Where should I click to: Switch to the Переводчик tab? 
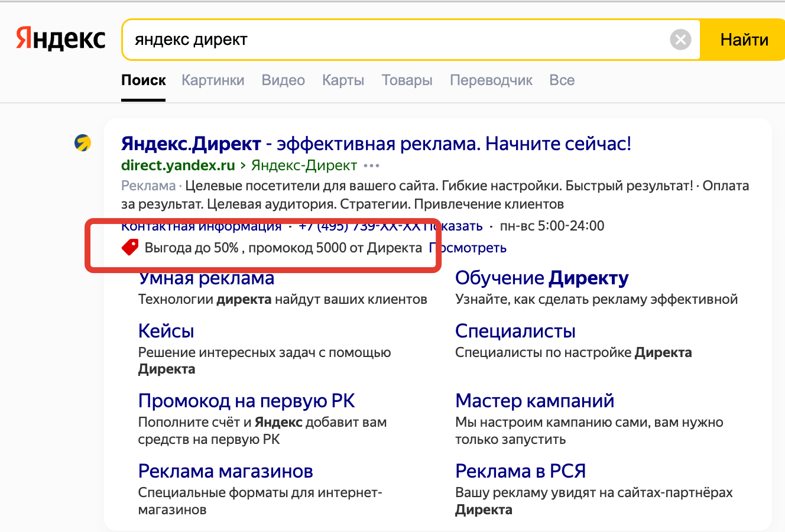click(x=491, y=80)
